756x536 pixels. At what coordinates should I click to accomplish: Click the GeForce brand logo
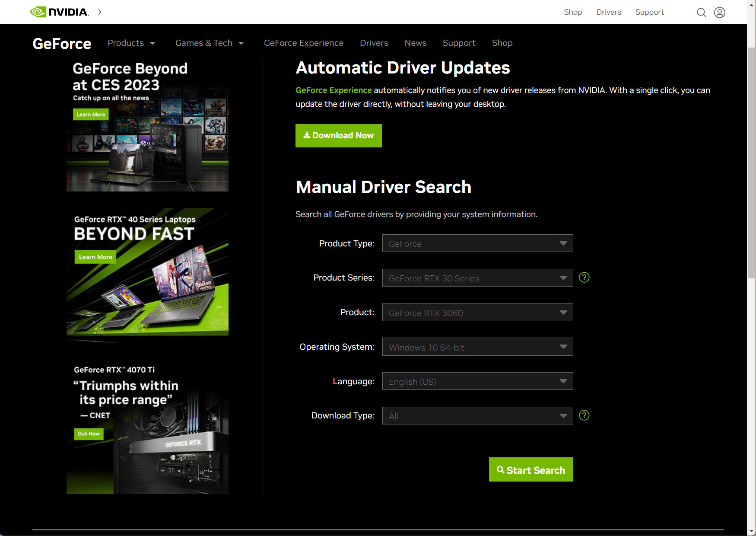62,44
